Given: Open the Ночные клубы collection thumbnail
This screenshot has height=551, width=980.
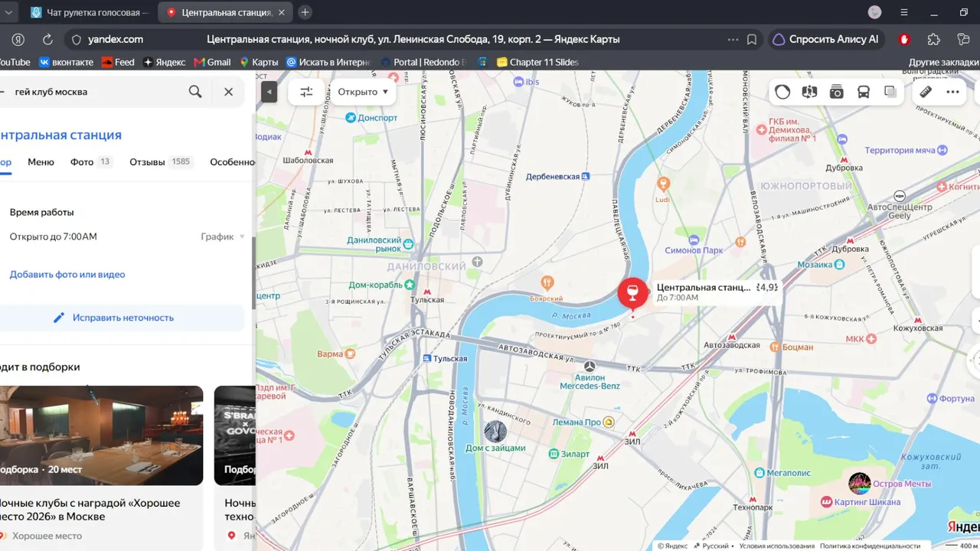Looking at the screenshot, I should (x=101, y=435).
